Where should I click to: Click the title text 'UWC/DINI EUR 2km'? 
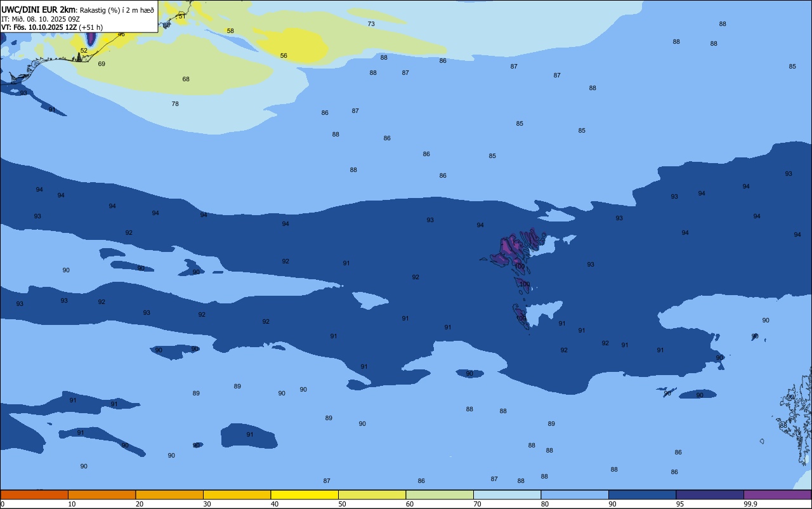tap(39, 9)
